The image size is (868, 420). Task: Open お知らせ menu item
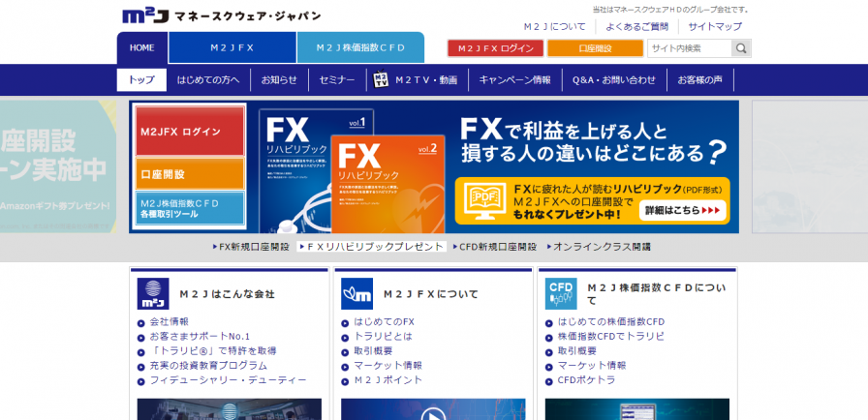280,80
